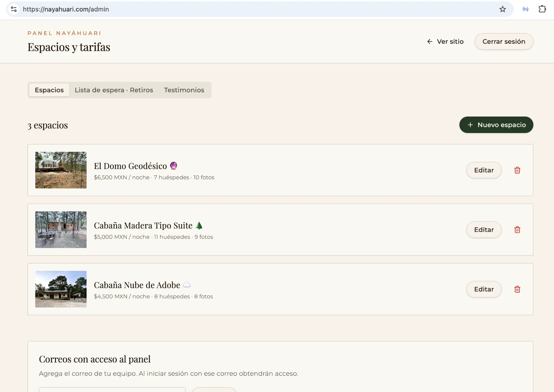Select the Espacios tab
Viewport: 554px width, 392px height.
(49, 90)
